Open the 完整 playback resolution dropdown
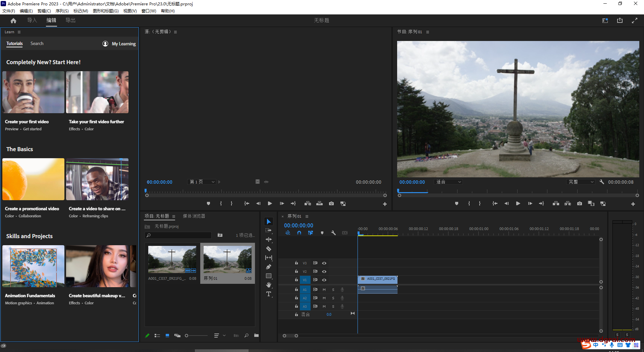644x352 pixels. [x=581, y=182]
